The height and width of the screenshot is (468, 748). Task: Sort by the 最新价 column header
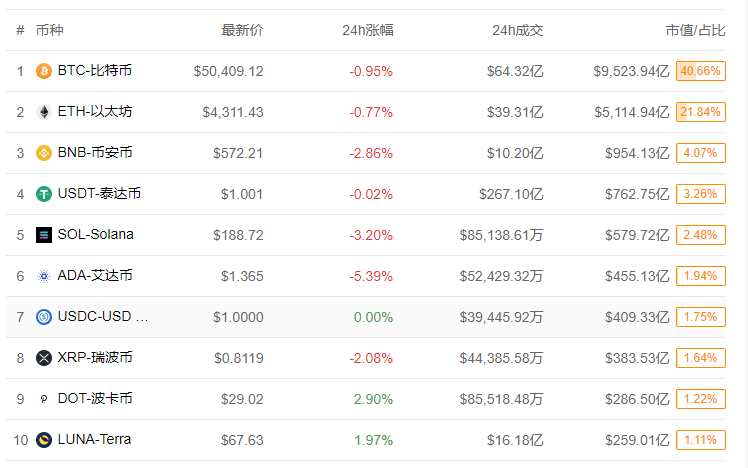click(242, 31)
